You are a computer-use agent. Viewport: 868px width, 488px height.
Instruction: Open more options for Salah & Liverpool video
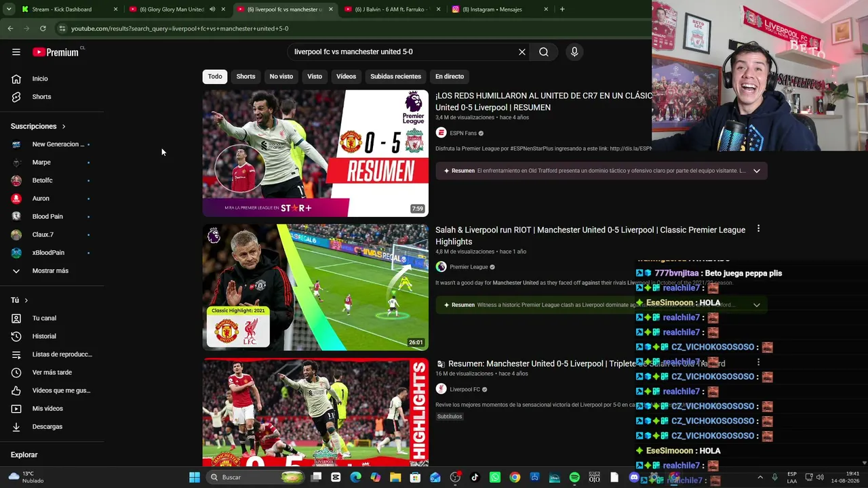coord(758,229)
